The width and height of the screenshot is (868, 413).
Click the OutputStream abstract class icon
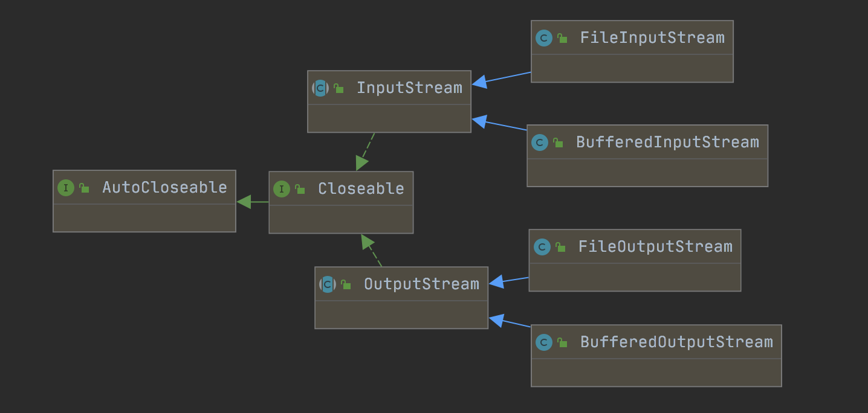pyautogui.click(x=328, y=284)
